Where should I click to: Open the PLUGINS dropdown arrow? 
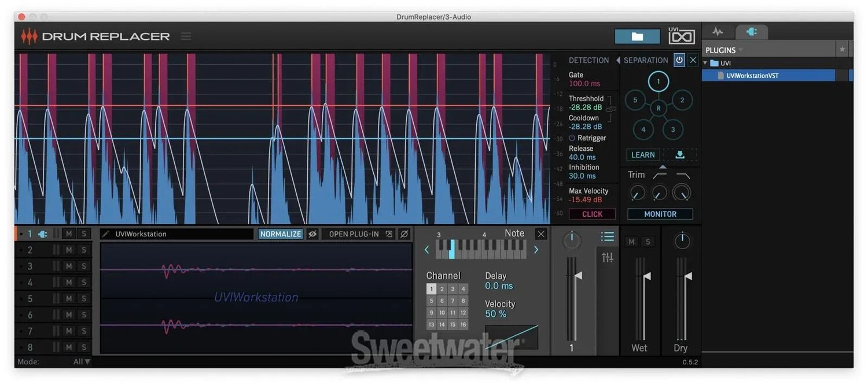(741, 50)
